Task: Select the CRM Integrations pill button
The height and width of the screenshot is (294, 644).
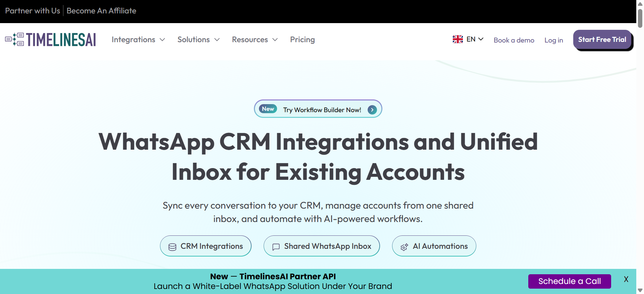Action: [206, 246]
